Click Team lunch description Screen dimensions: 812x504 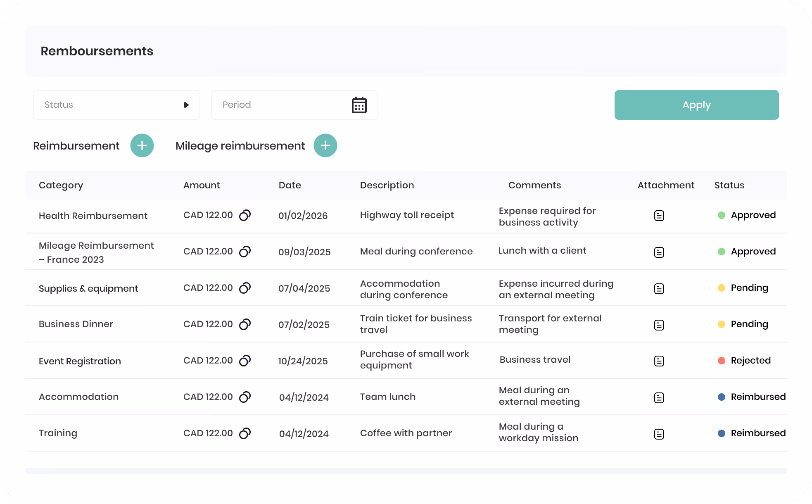tap(387, 397)
